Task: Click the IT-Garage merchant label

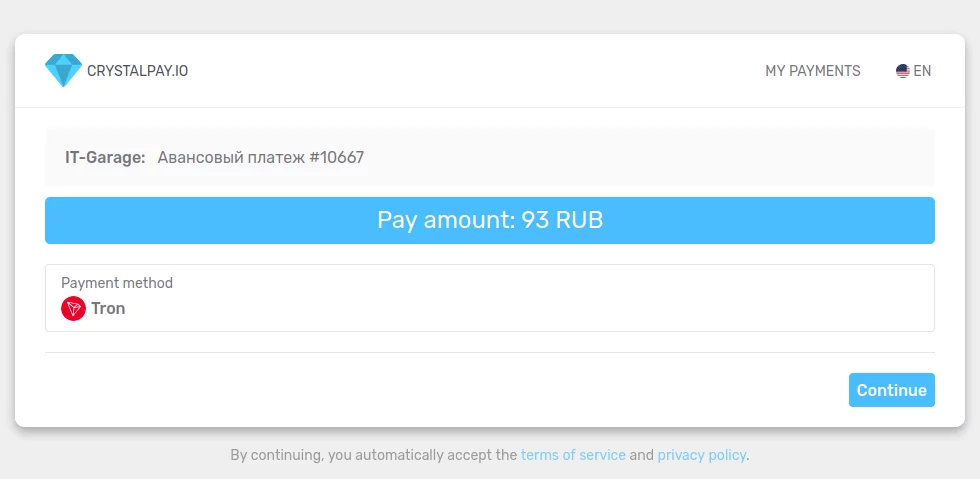Action: pos(105,157)
